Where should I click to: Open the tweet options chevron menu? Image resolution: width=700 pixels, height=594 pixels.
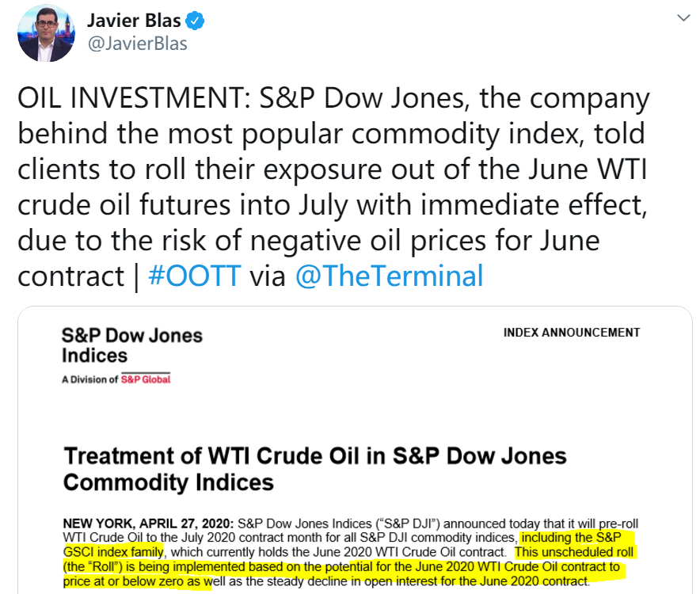click(x=683, y=18)
